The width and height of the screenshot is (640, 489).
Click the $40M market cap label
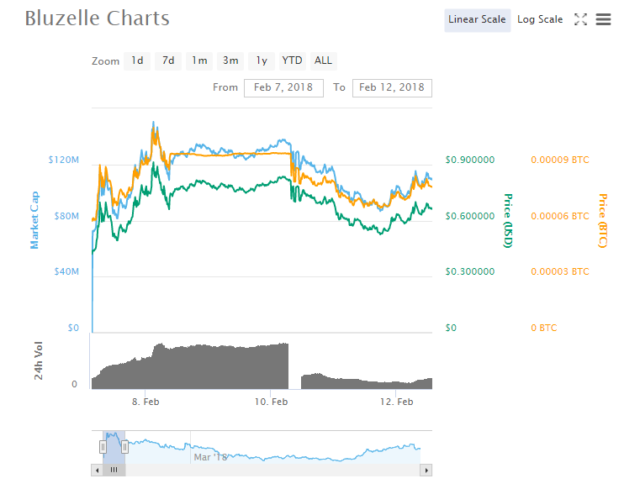click(67, 271)
